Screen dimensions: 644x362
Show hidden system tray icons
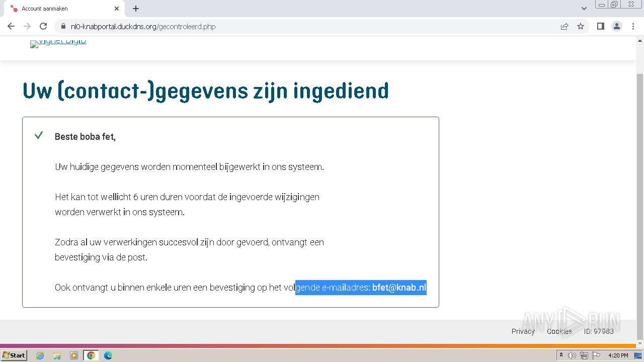point(561,355)
